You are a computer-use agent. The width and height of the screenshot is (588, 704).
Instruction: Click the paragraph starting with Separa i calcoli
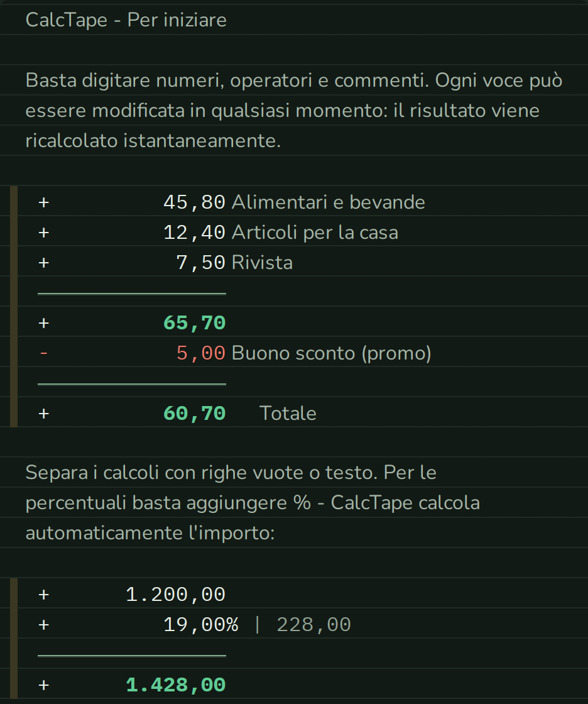[253, 503]
